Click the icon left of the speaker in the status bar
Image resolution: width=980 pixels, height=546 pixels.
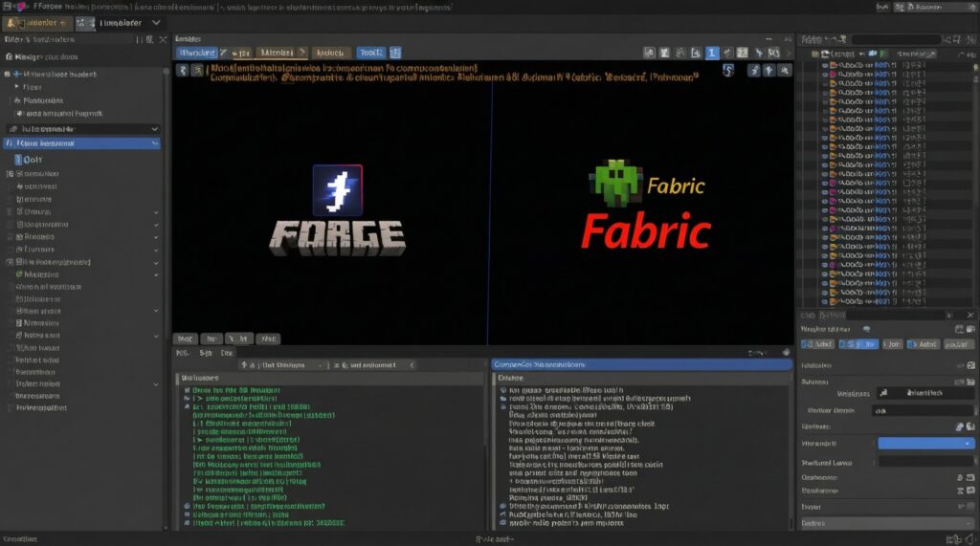(x=954, y=538)
